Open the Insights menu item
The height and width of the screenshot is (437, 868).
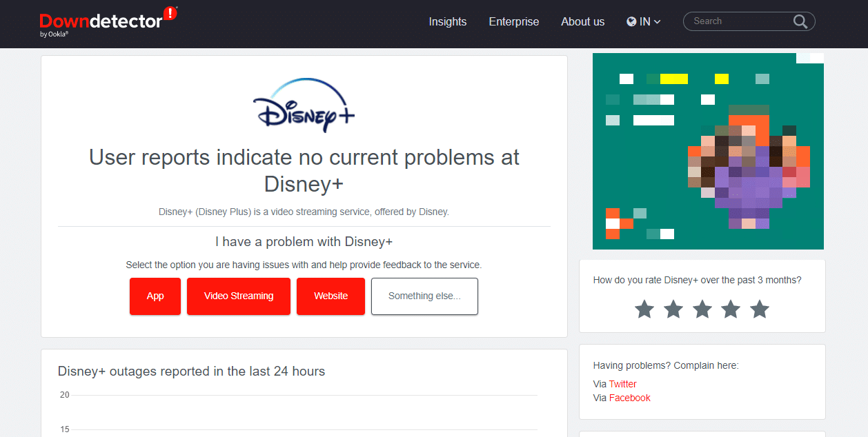448,21
